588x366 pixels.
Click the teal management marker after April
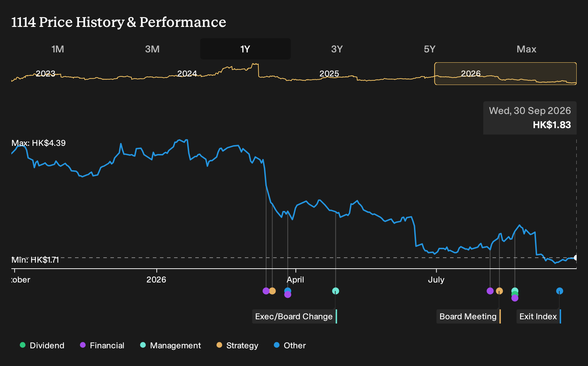pyautogui.click(x=335, y=291)
